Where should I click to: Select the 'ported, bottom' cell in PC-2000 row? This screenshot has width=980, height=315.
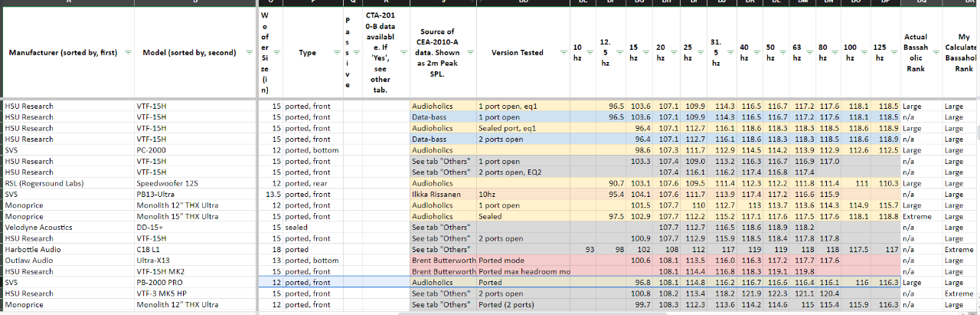pos(313,150)
